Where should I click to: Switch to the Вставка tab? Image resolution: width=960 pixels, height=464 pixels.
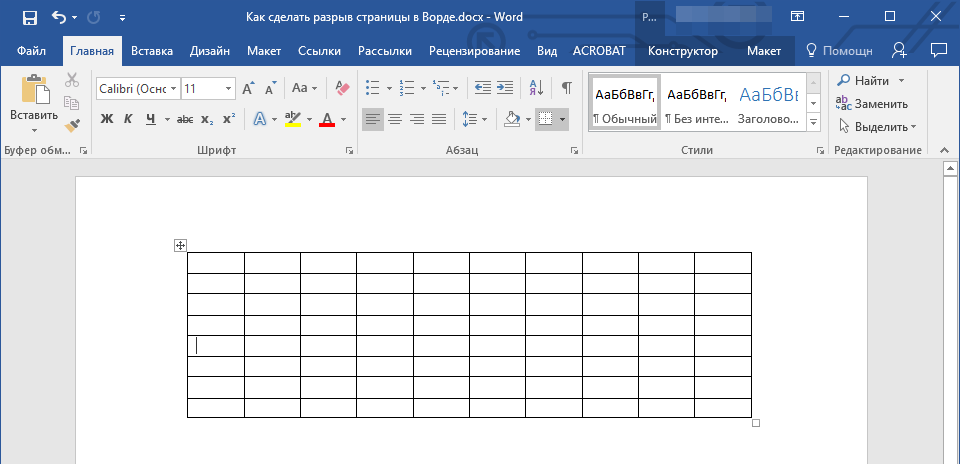(152, 51)
